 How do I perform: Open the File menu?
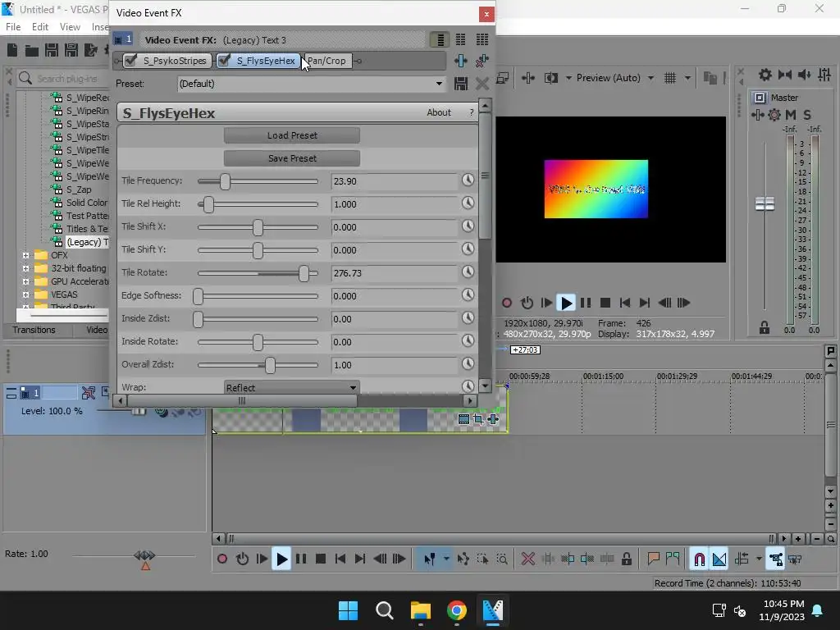13,27
